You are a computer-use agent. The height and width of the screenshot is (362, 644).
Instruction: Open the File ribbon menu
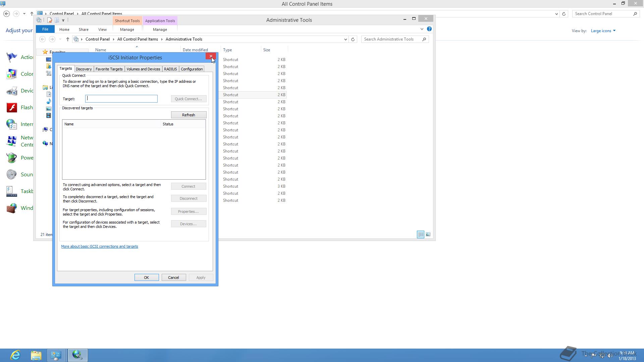[x=45, y=29]
